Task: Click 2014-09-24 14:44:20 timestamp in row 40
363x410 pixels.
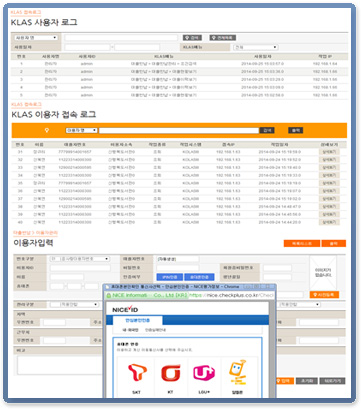Action: click(x=279, y=222)
